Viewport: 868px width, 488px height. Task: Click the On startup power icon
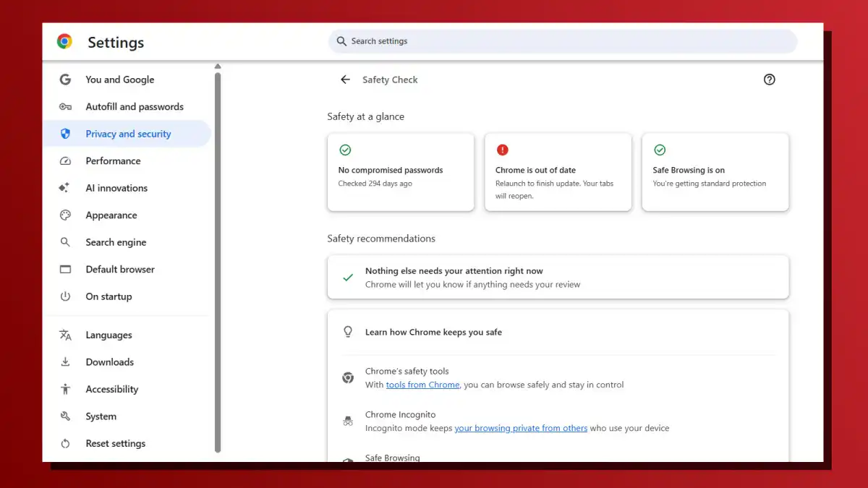pyautogui.click(x=65, y=296)
